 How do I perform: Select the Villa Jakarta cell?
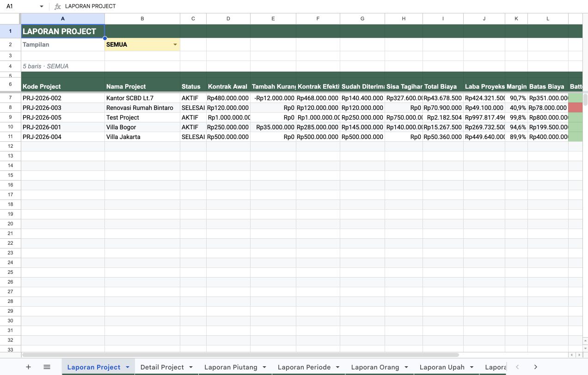(142, 137)
